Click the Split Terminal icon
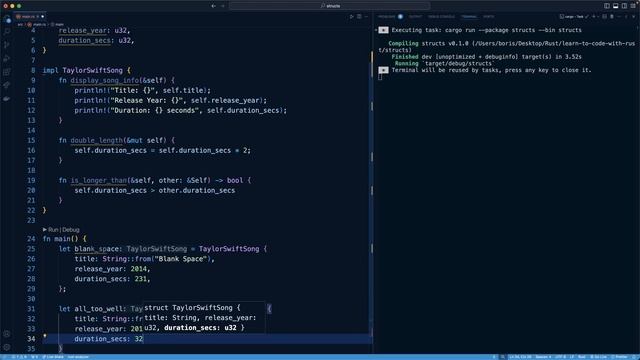This screenshot has width=640, height=360. coord(604,17)
